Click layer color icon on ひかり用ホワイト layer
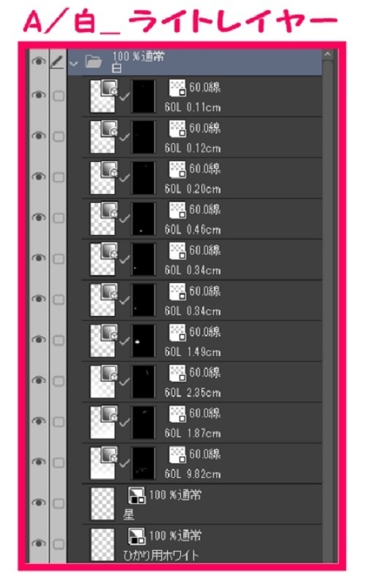This screenshot has height=588, width=365. pos(137,536)
